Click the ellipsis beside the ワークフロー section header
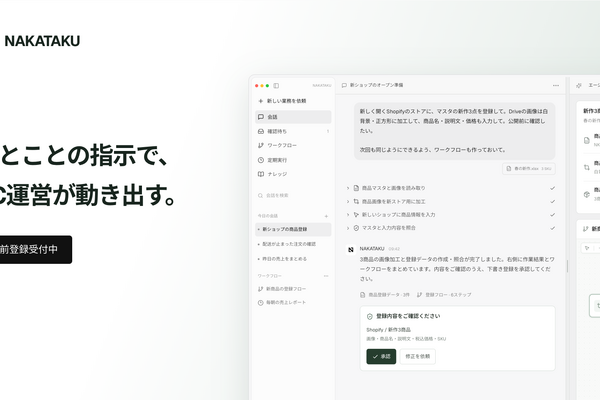Viewport: 600px width, 400px height. point(326,276)
